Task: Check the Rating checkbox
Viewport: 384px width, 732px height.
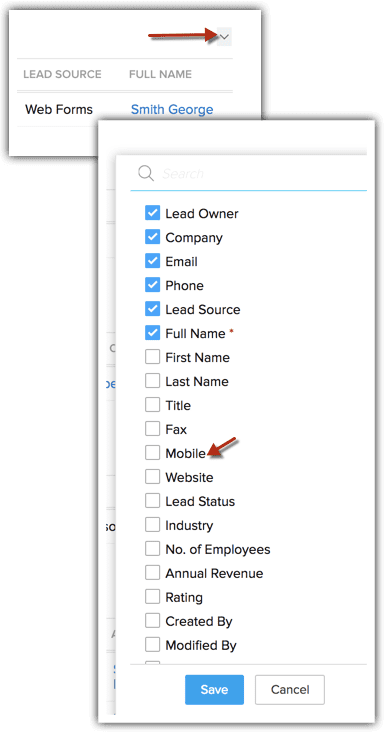Action: coord(152,597)
